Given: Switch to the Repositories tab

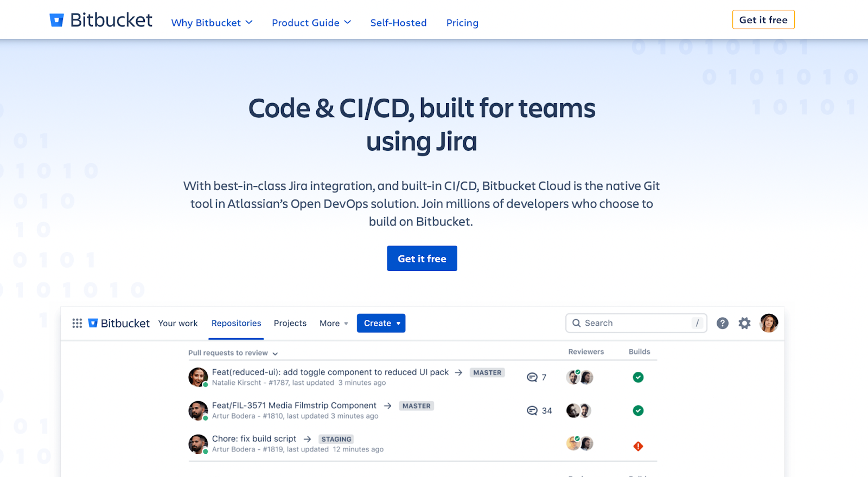Looking at the screenshot, I should pyautogui.click(x=236, y=323).
